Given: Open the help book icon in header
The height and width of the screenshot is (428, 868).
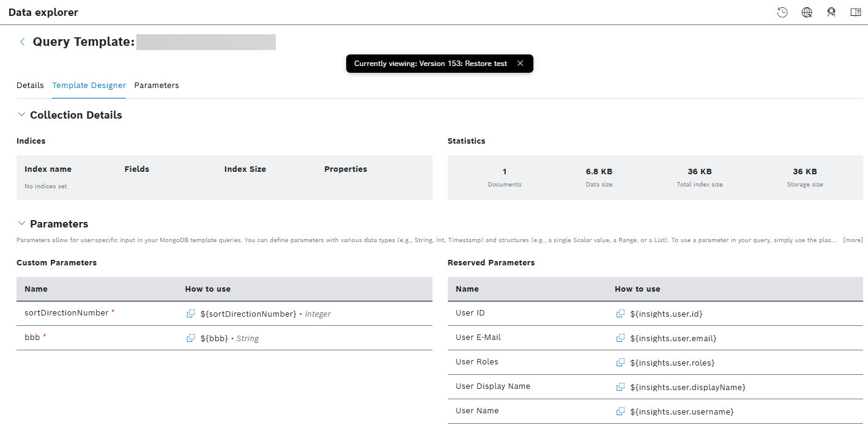Looking at the screenshot, I should click(856, 12).
